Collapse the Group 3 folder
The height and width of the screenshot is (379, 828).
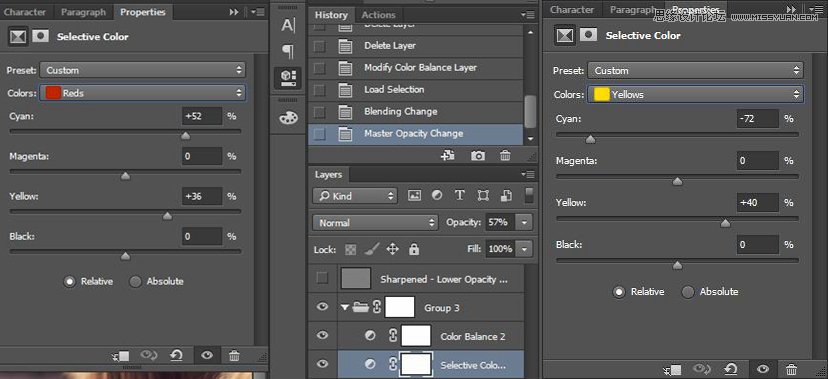tap(345, 307)
